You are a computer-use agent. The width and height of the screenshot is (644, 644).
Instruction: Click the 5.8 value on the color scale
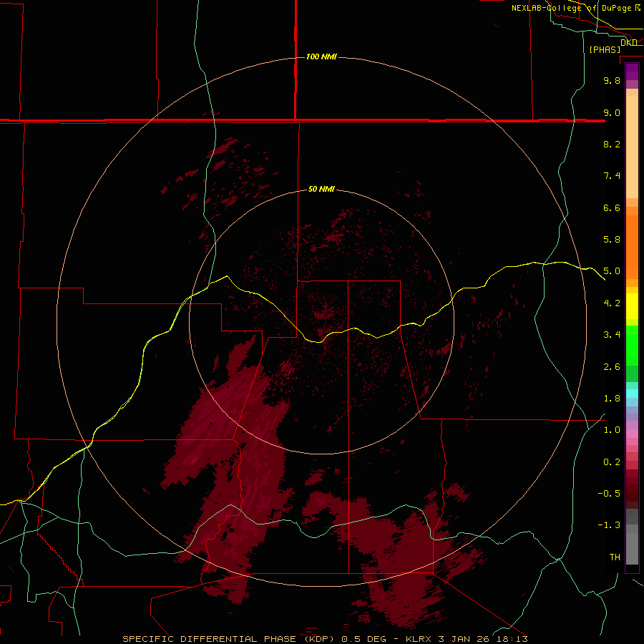click(612, 240)
